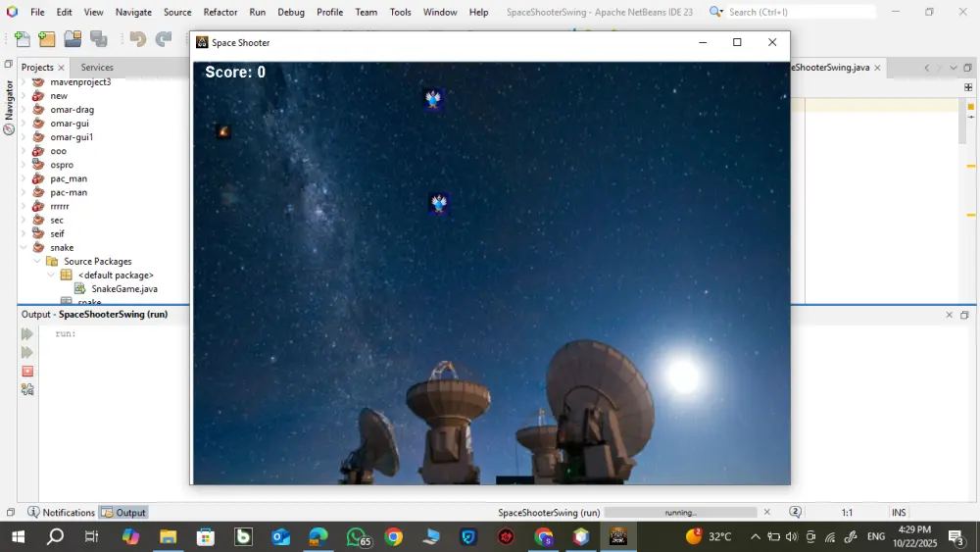
Task: Switch to the Services tab
Action: click(97, 67)
